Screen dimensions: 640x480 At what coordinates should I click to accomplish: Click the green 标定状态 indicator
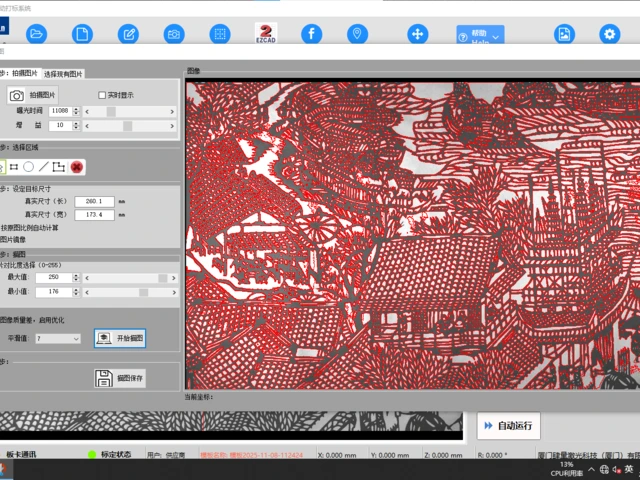click(92, 454)
